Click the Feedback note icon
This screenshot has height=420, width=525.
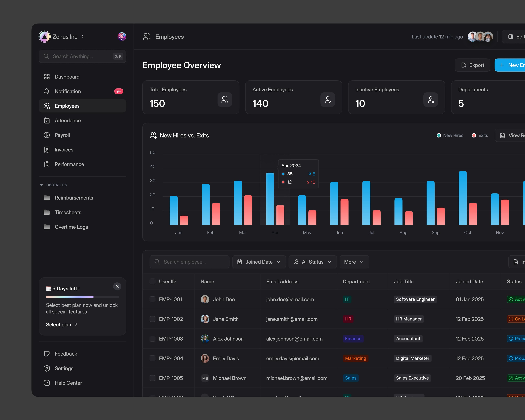[x=47, y=354]
